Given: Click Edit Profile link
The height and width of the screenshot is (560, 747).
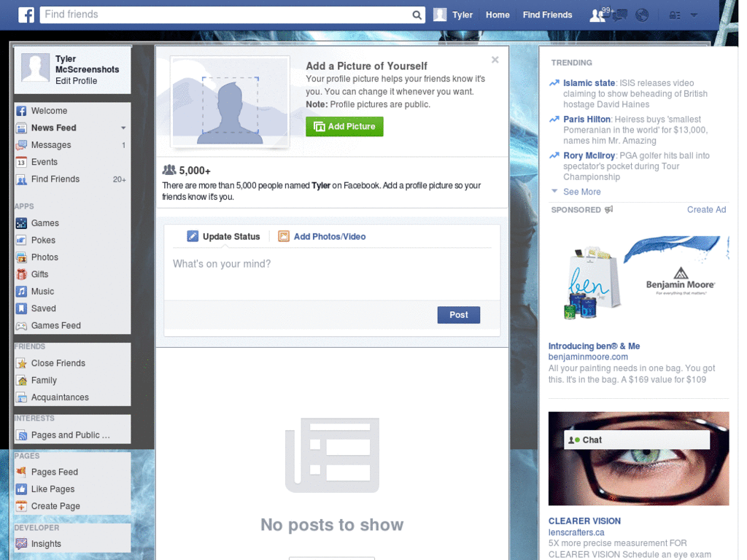Looking at the screenshot, I should pyautogui.click(x=76, y=81).
